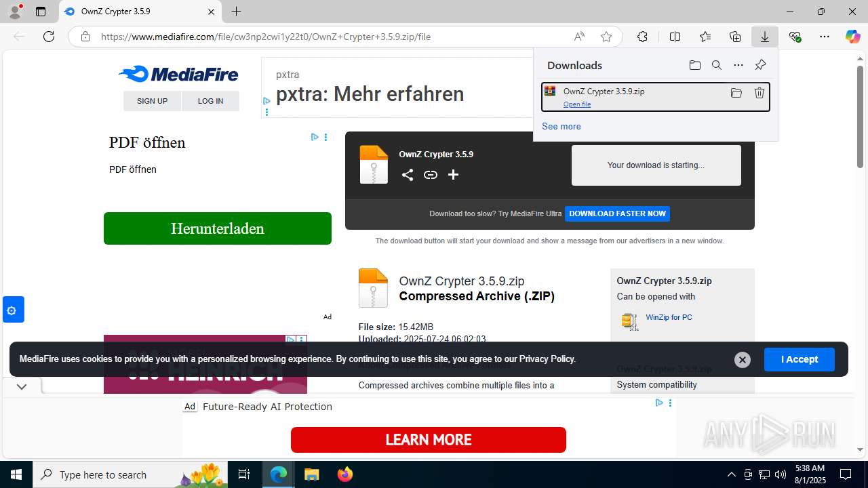Open AdChoices on bottom banner ad
Viewport: 868px width, 488px height.
pyautogui.click(x=659, y=403)
